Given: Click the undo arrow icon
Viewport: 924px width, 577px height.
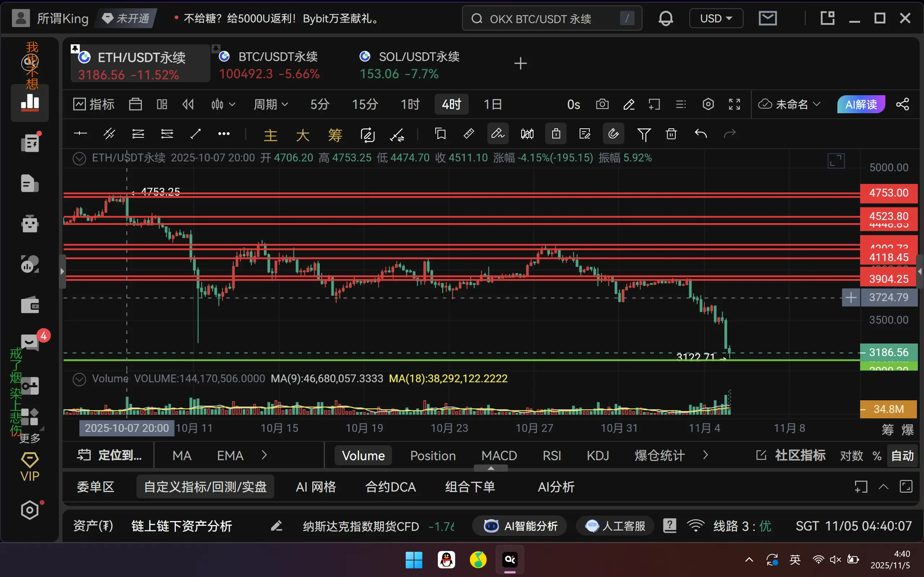Looking at the screenshot, I should click(701, 134).
